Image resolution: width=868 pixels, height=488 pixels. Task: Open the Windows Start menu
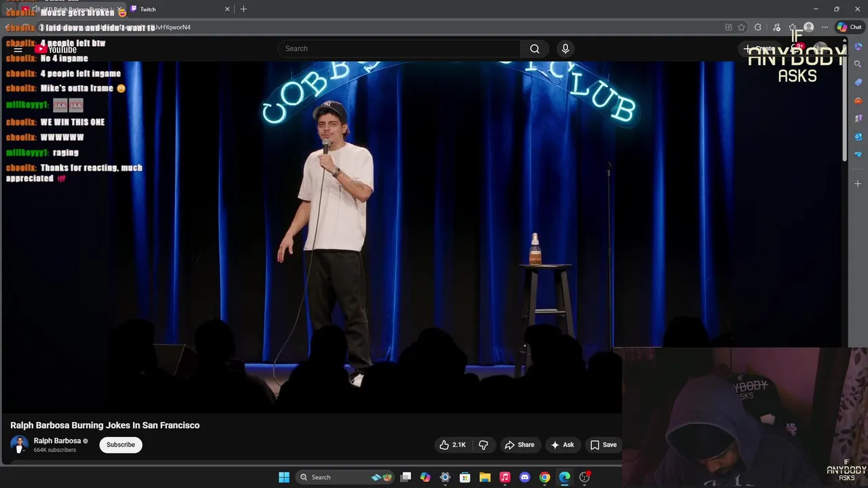point(284,477)
